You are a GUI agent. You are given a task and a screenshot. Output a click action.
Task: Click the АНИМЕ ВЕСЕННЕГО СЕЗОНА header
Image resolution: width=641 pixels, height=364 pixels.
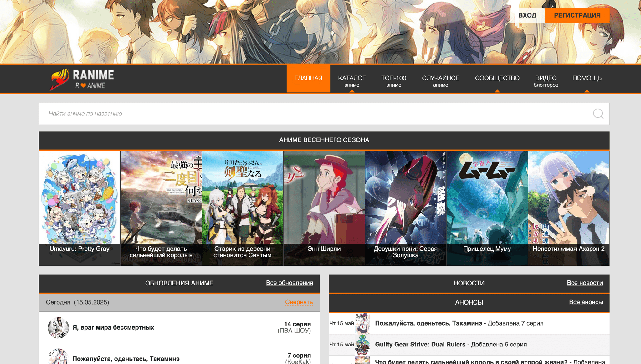[x=324, y=140]
